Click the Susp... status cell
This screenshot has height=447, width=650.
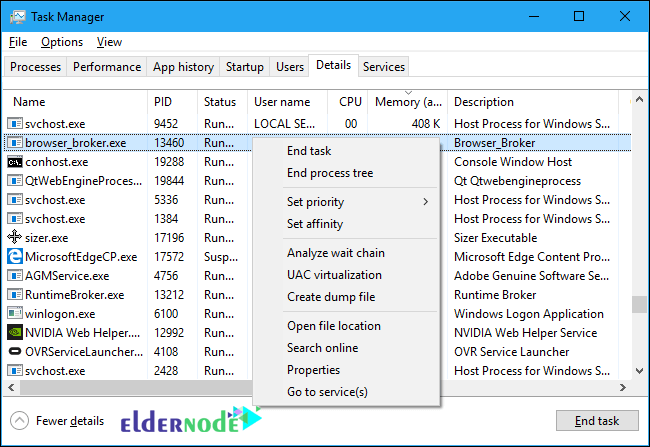tap(221, 257)
